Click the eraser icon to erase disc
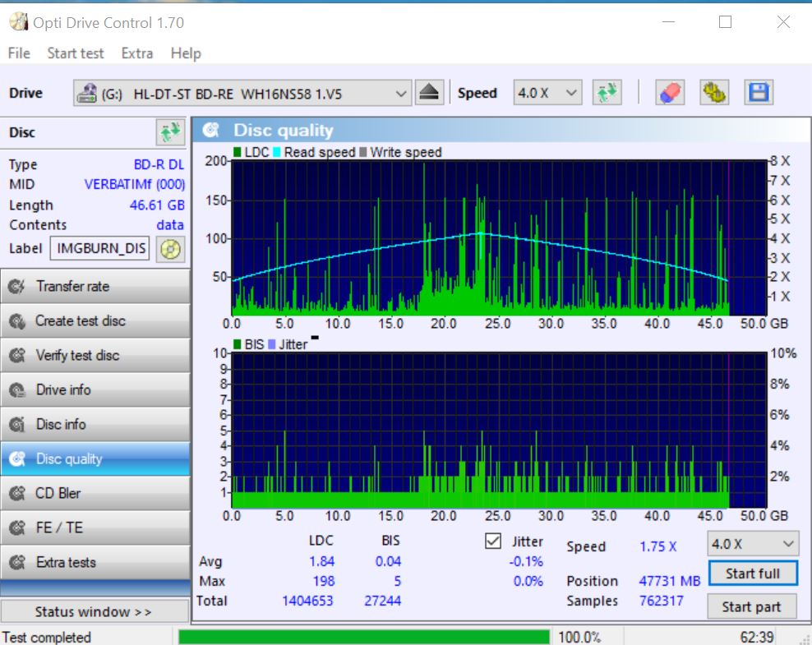The height and width of the screenshot is (645, 812). [x=670, y=93]
